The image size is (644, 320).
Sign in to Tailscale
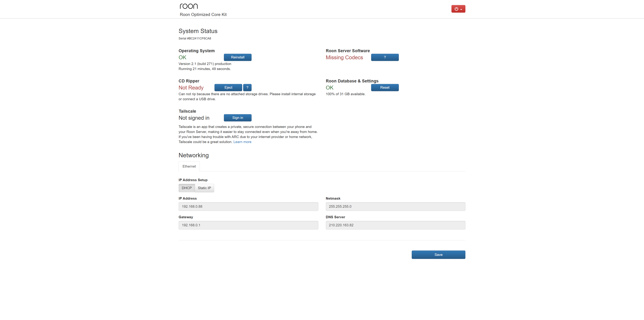(x=237, y=118)
